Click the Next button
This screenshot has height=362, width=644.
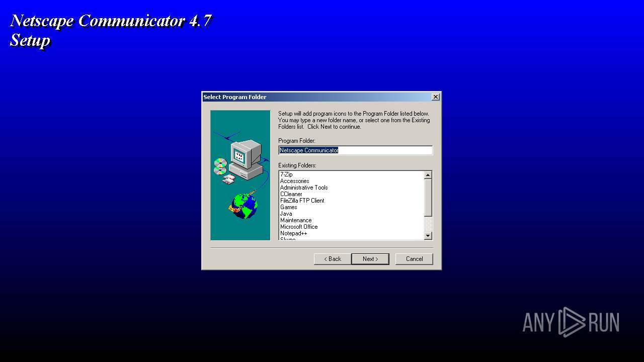[x=370, y=259]
